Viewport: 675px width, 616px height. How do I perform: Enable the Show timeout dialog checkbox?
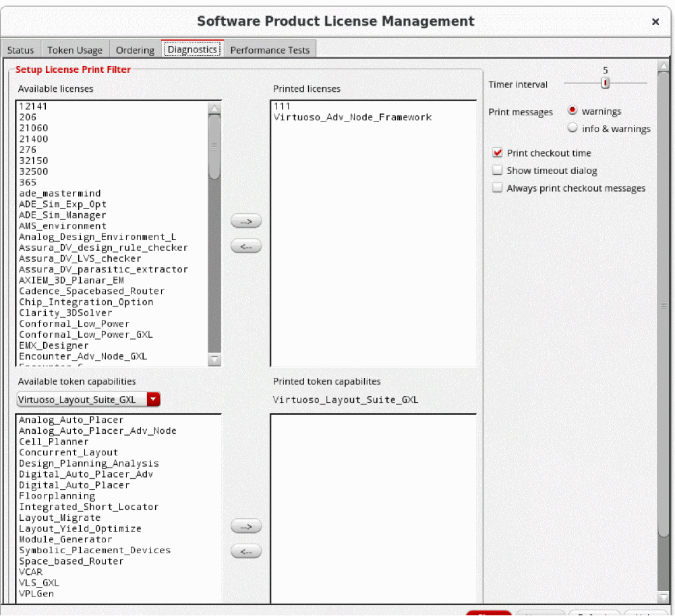[x=498, y=171]
